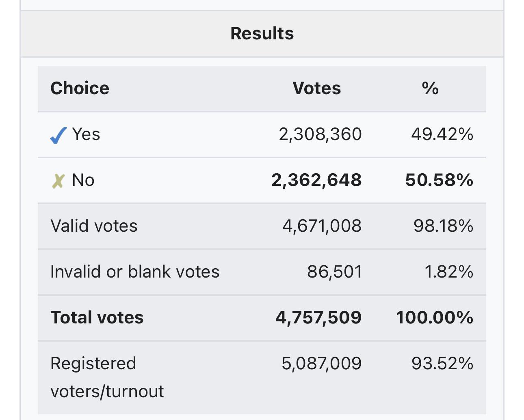Click the Total votes row label
The image size is (524, 420).
click(x=97, y=318)
